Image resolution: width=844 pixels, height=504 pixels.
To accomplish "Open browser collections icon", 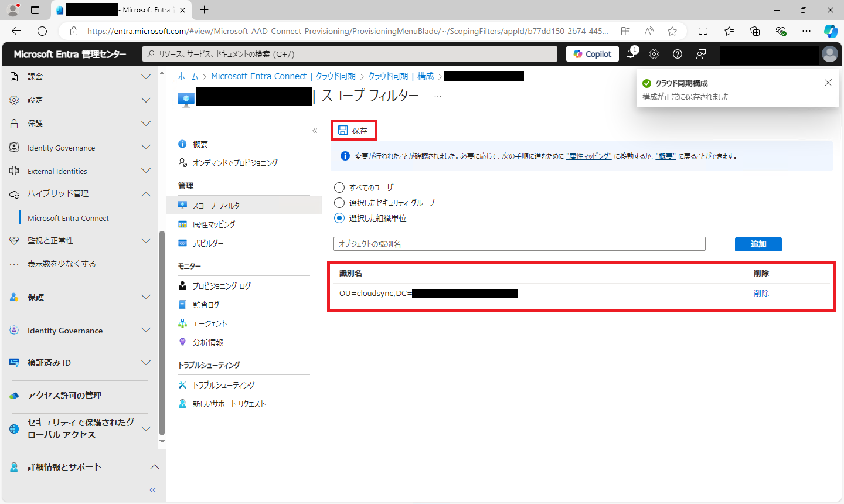I will pyautogui.click(x=755, y=31).
